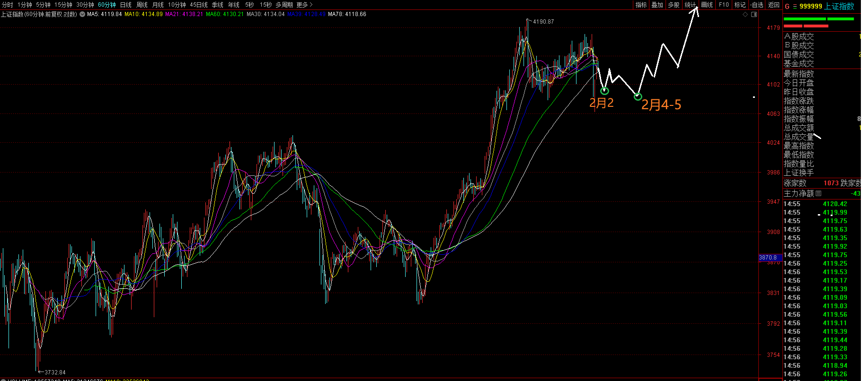Toggle the side panel icon beside the diamond

tap(754, 14)
